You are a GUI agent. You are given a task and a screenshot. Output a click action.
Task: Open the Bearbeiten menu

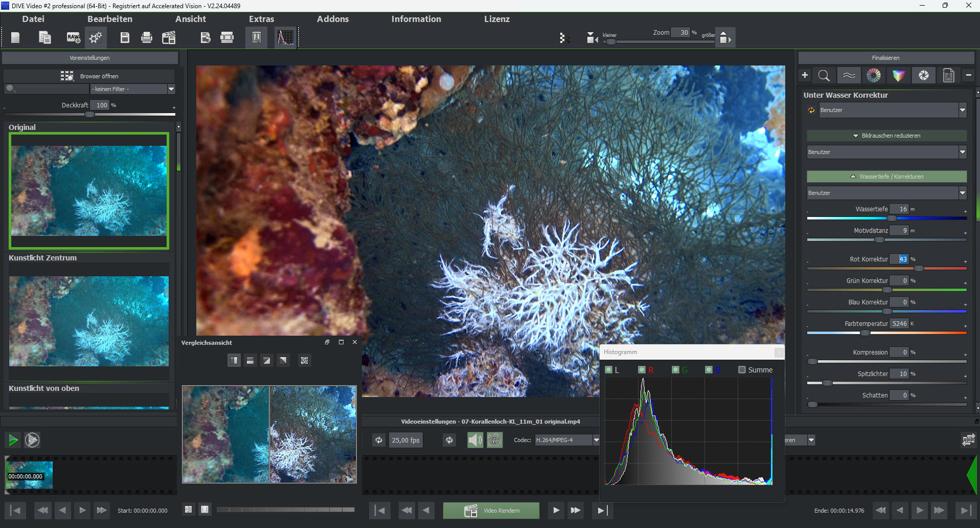(110, 19)
